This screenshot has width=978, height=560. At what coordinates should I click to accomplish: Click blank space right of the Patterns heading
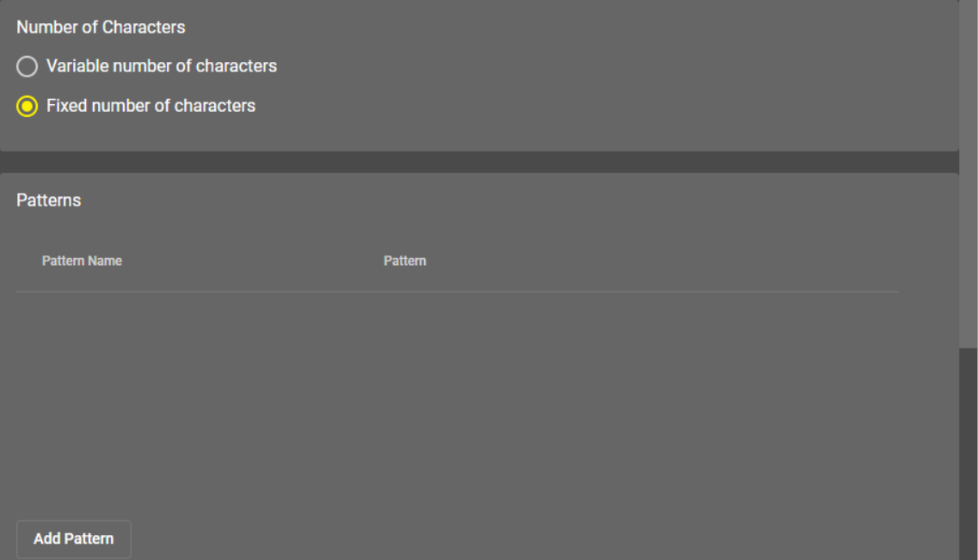click(x=516, y=200)
